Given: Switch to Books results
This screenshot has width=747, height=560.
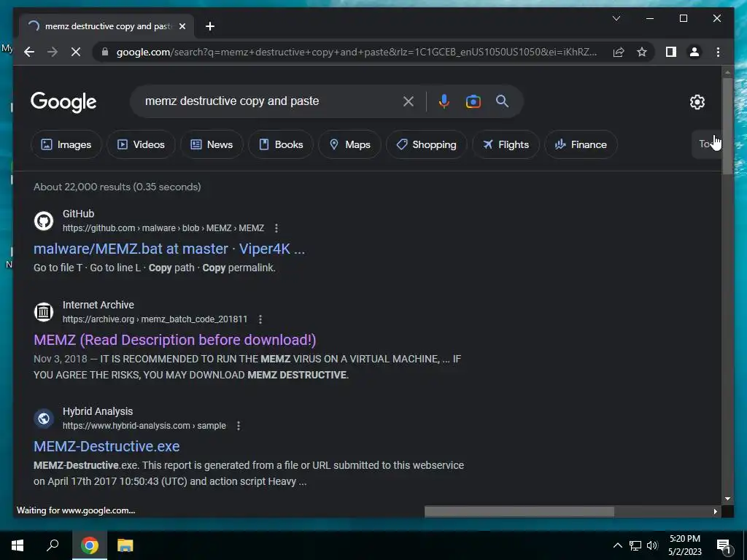Looking at the screenshot, I should click(281, 144).
